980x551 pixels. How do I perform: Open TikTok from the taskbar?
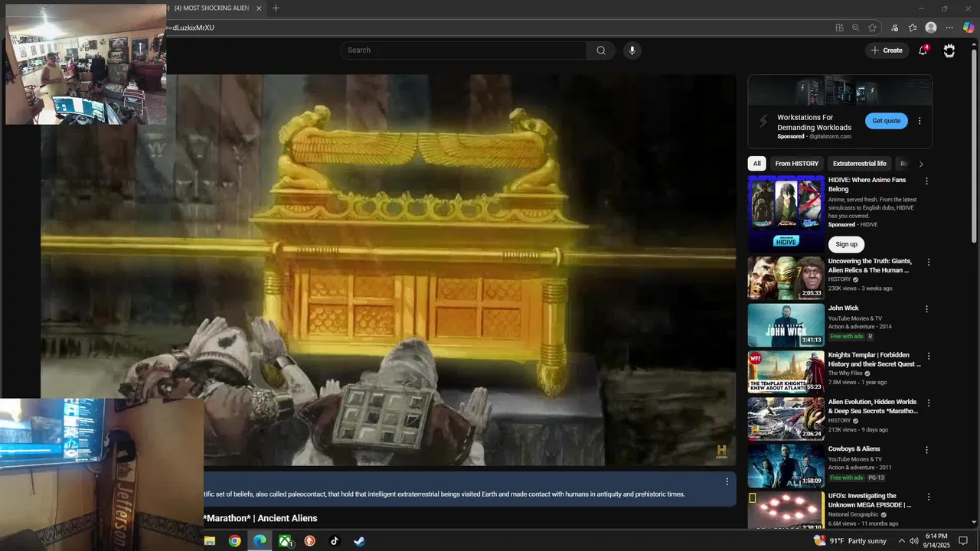[335, 541]
